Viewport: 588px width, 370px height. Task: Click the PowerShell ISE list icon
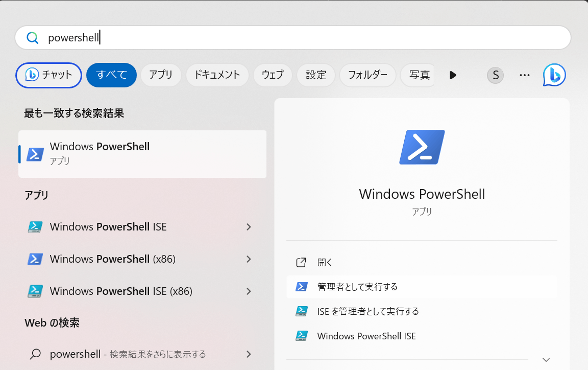[x=35, y=227]
